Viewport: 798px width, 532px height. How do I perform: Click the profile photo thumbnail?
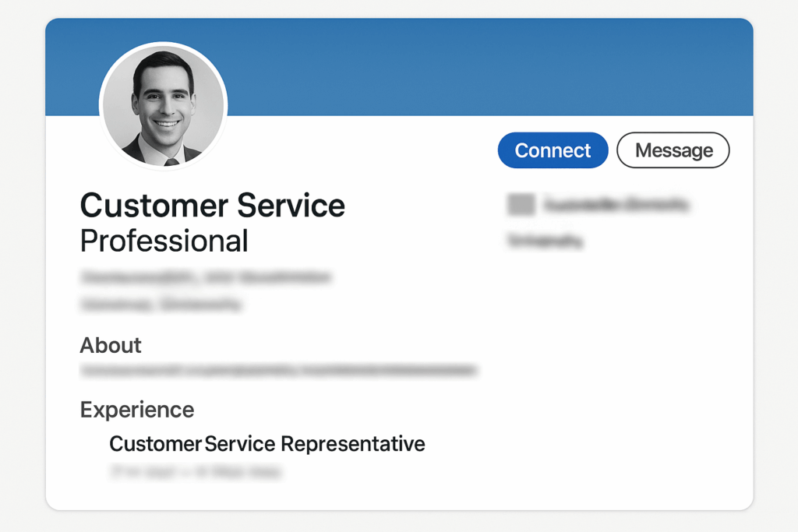pyautogui.click(x=162, y=104)
